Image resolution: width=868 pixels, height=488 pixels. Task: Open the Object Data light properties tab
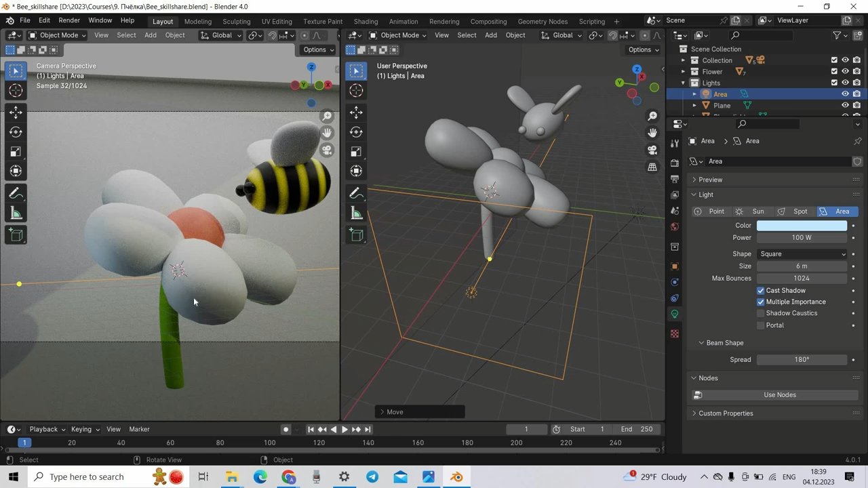[x=674, y=314]
